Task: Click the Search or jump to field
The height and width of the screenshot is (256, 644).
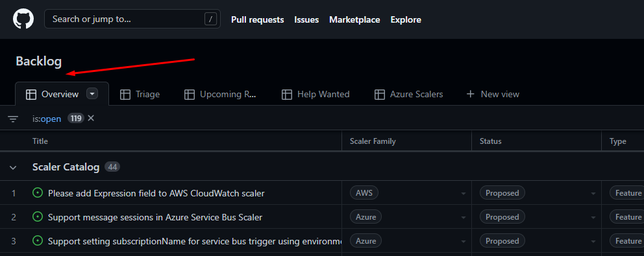Action: pos(132,19)
